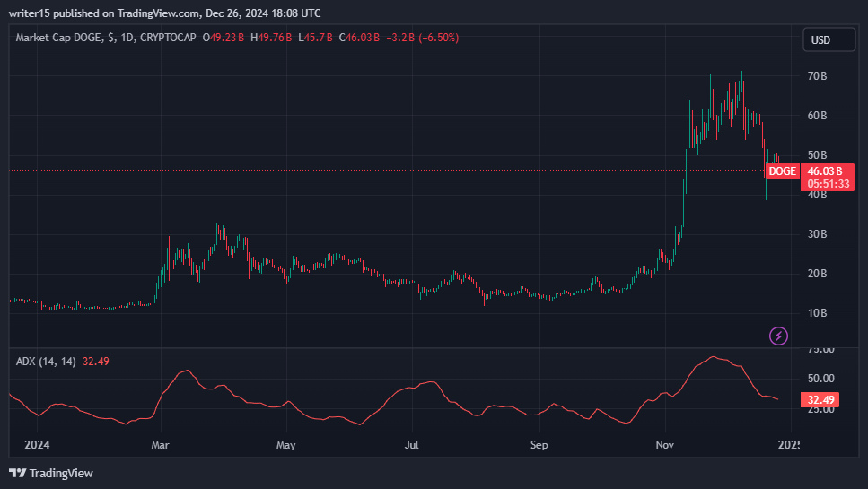868x489 pixels.
Task: Click the Mar time axis label
Action: click(161, 445)
